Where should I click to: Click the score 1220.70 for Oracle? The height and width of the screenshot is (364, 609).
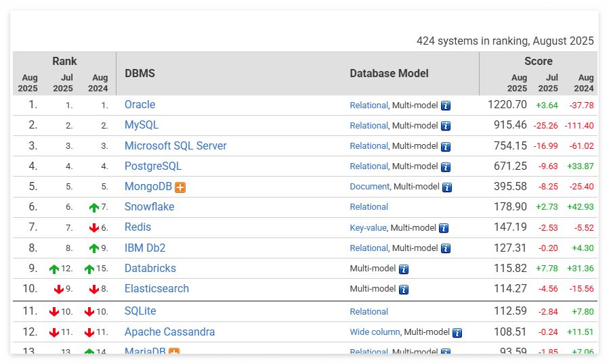click(x=507, y=105)
